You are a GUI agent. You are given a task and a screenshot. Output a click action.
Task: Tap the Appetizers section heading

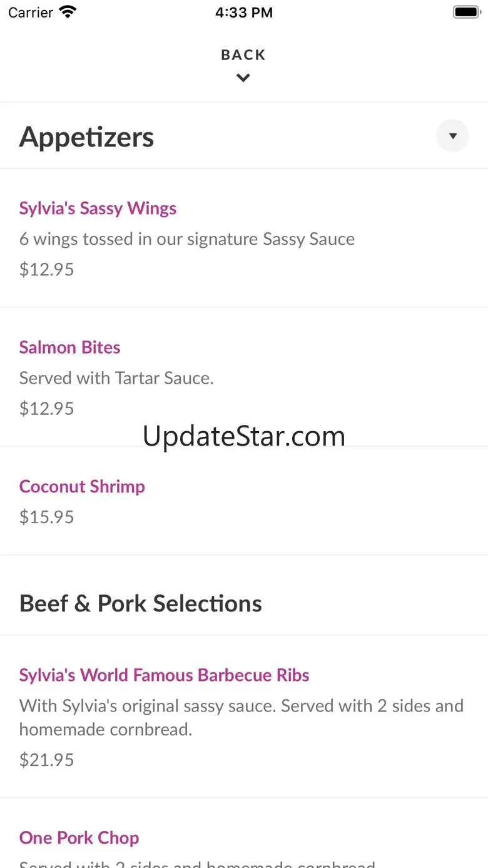click(86, 137)
